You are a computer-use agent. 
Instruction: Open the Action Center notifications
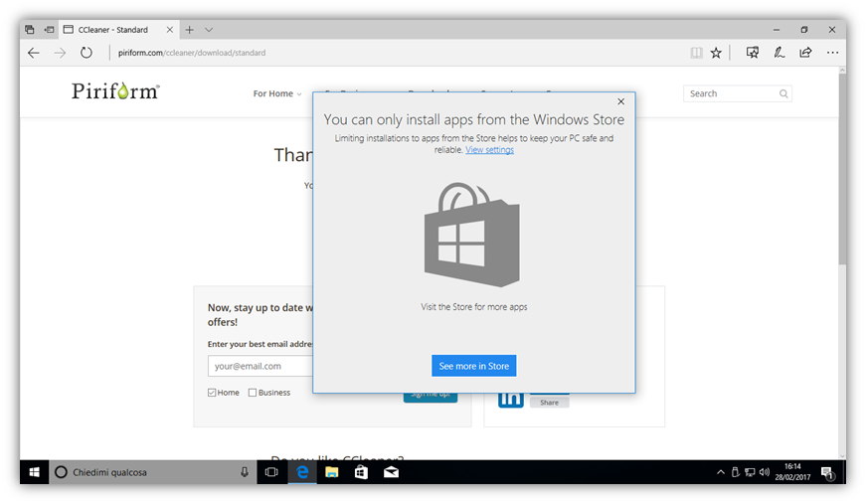click(x=827, y=473)
